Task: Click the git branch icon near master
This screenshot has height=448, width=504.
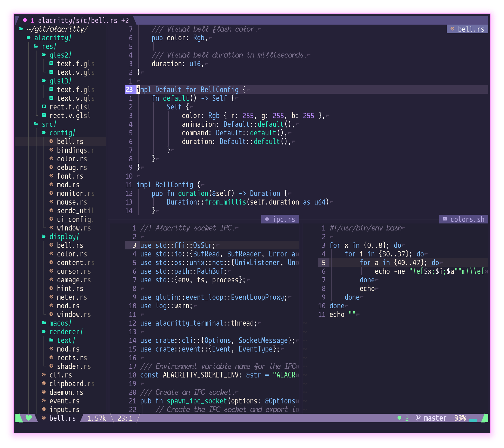Action: [x=418, y=418]
